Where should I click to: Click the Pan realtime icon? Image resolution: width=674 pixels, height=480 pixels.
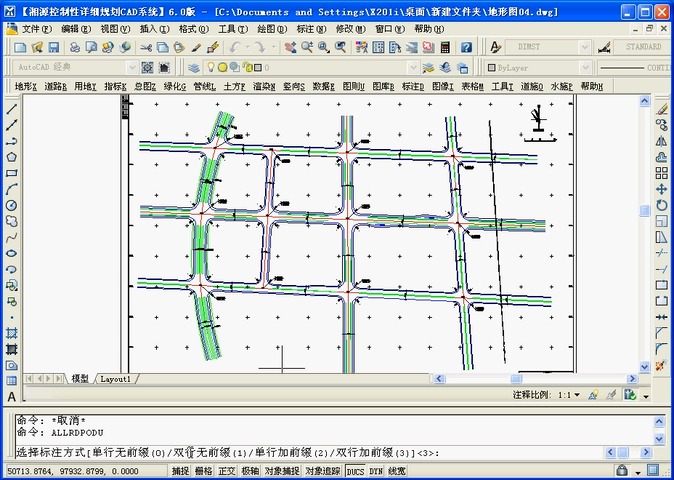point(291,47)
